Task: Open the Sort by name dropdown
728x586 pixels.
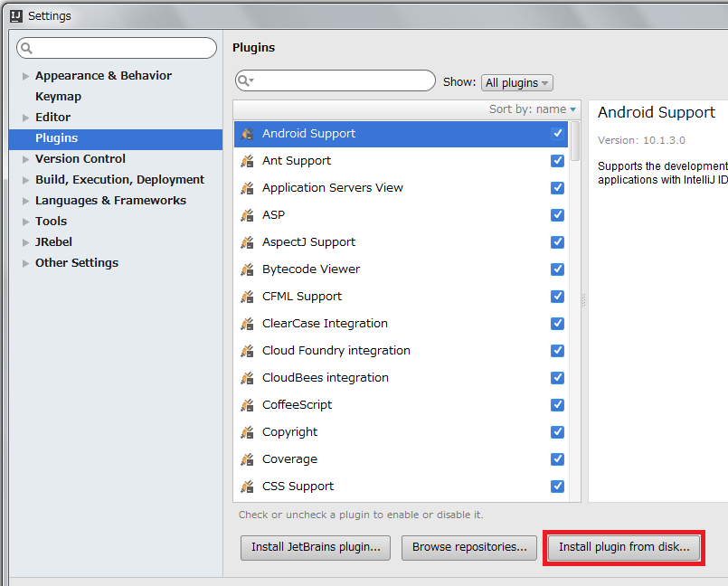Action: (x=533, y=109)
